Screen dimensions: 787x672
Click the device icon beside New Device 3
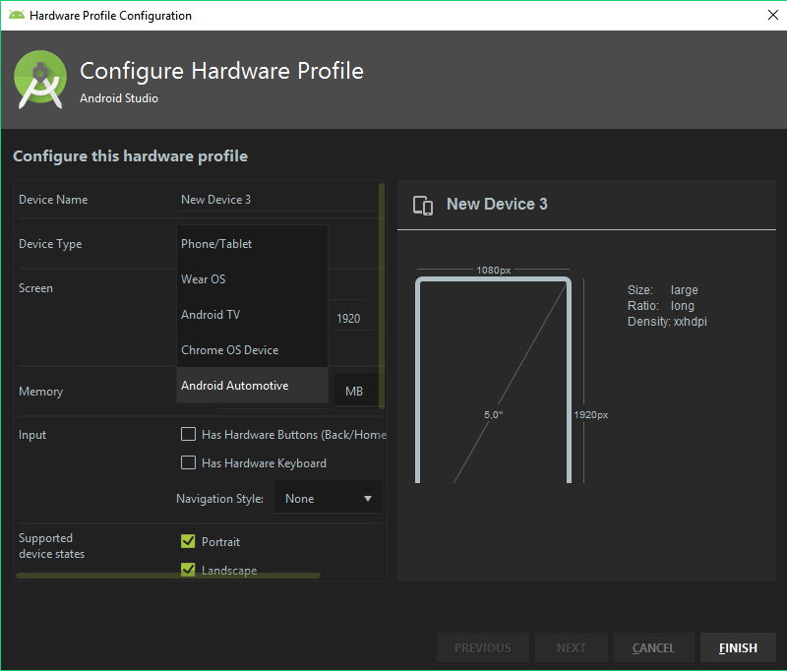423,206
